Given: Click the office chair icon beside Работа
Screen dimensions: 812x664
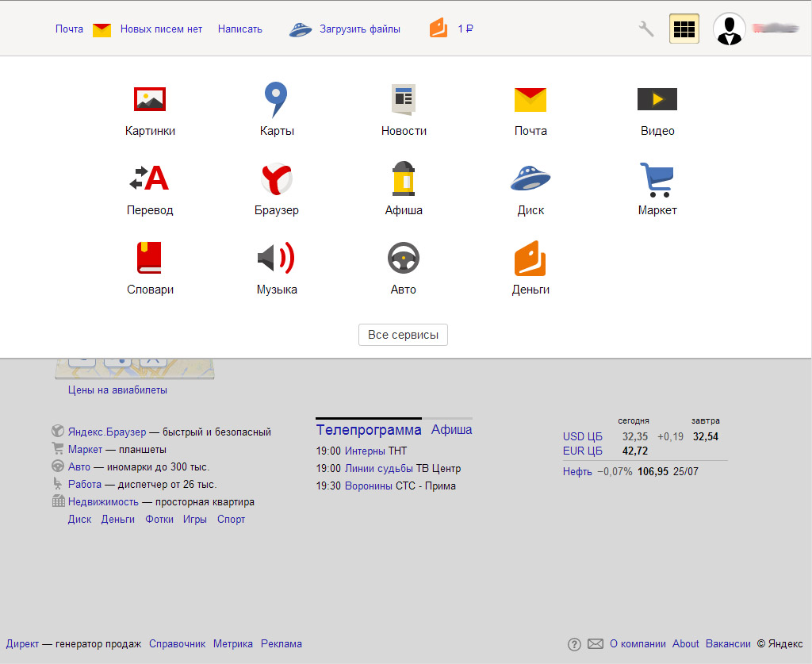Looking at the screenshot, I should coord(57,483).
